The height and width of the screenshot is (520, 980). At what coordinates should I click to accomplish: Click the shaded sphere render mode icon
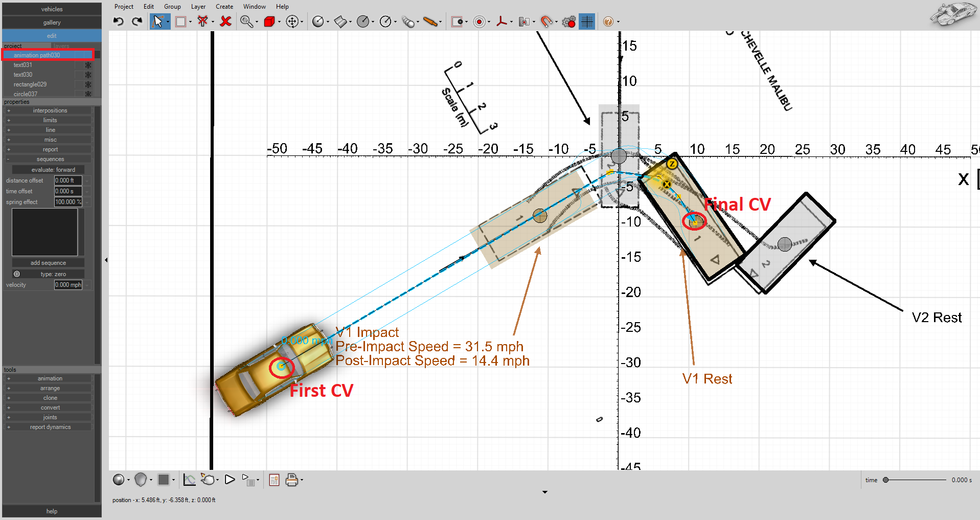coord(119,480)
